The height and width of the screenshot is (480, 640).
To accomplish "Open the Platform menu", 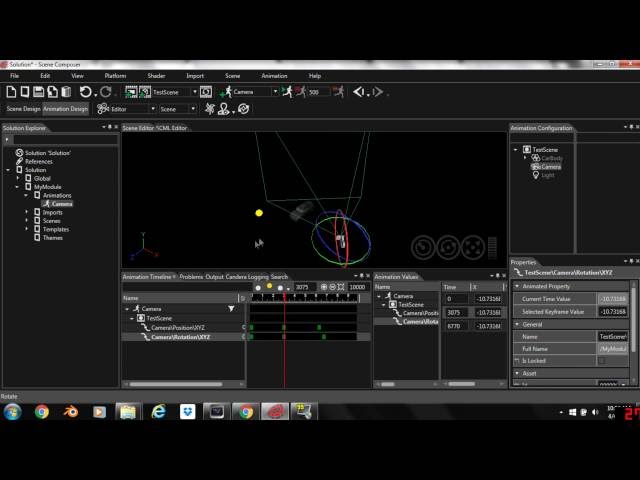I will [x=115, y=76].
